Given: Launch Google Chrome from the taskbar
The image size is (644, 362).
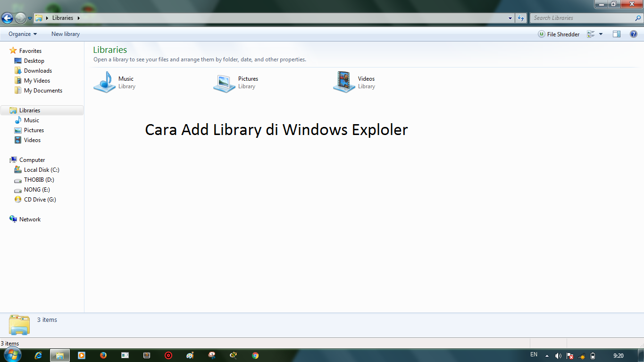Looking at the screenshot, I should (255, 355).
